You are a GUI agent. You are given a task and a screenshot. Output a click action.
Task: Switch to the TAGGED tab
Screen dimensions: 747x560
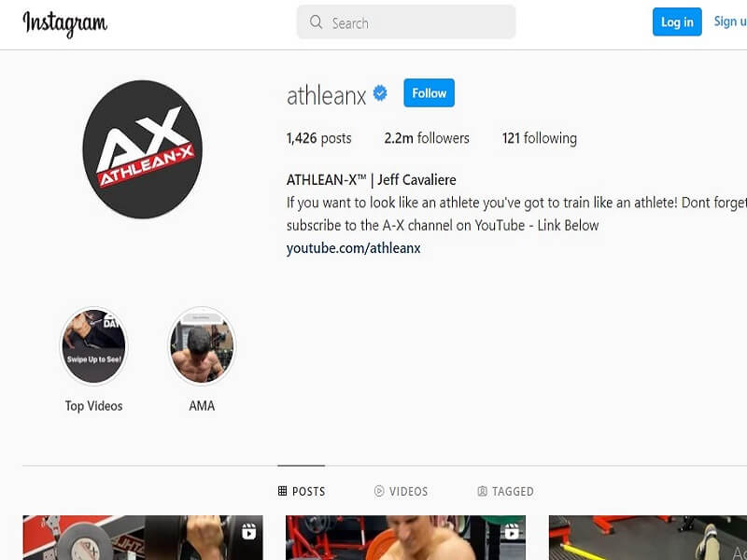[505, 491]
